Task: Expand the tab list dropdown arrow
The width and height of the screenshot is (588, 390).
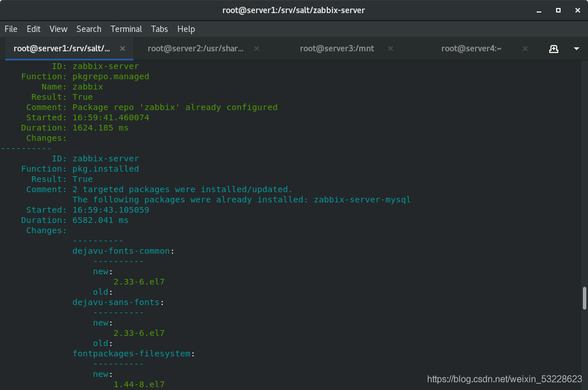Action: click(577, 49)
